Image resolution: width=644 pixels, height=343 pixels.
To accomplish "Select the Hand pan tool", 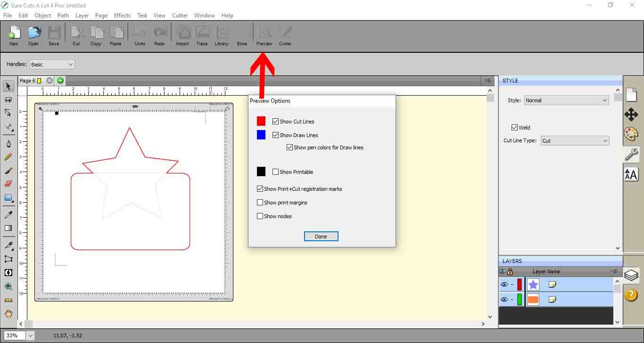I will click(8, 313).
